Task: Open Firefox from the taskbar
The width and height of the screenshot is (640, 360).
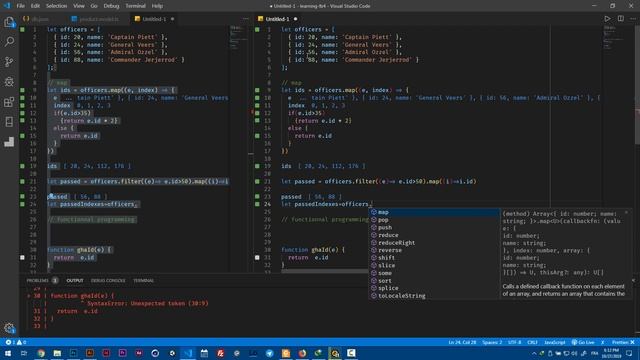Action: coord(302,353)
